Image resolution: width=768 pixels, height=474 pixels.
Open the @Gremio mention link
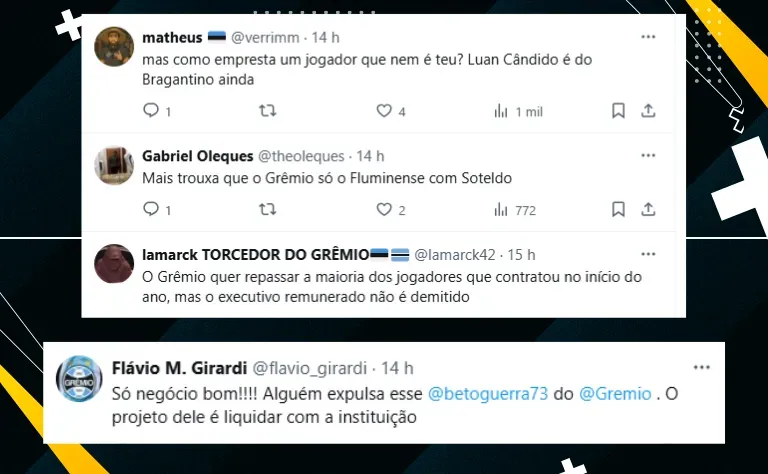(615, 394)
